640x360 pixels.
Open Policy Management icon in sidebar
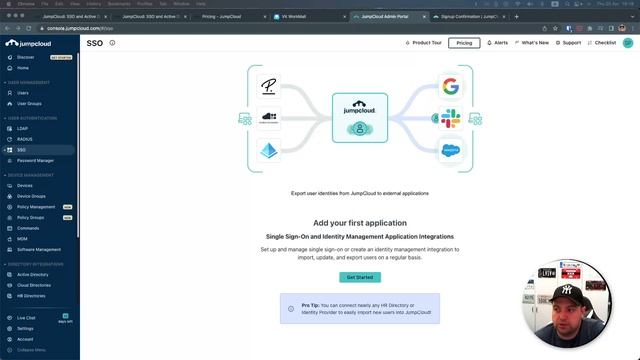10,207
